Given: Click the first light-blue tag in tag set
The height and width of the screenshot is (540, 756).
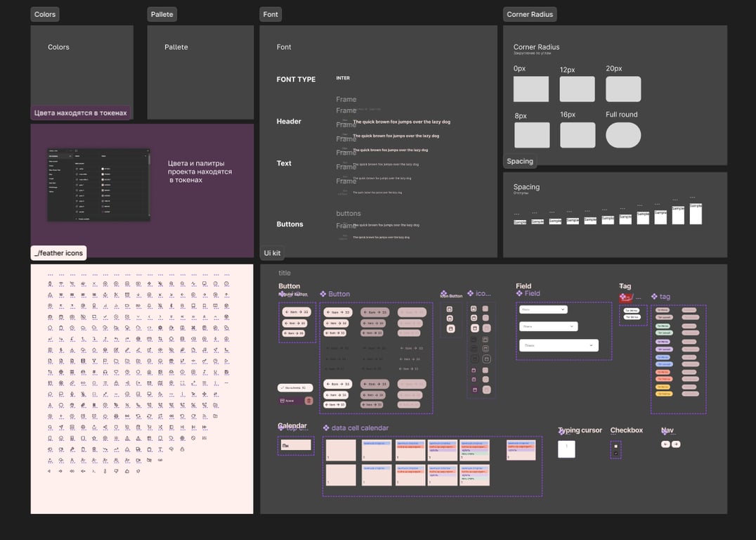Looking at the screenshot, I should (x=663, y=357).
